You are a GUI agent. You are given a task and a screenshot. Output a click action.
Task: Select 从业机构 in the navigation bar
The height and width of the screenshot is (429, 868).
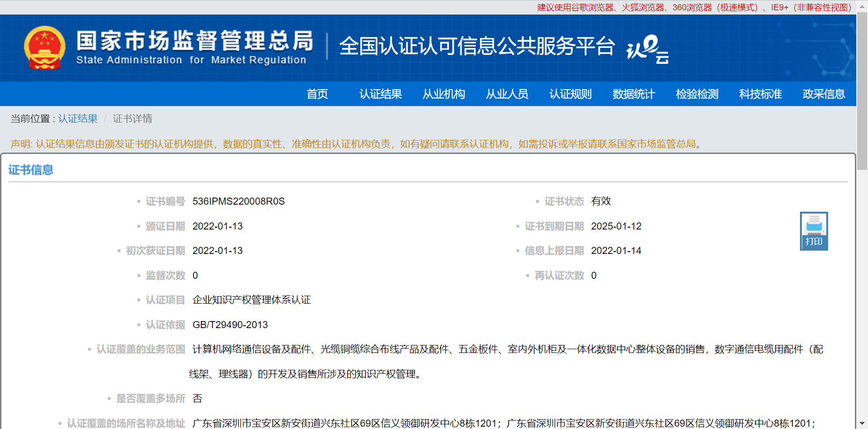point(444,94)
